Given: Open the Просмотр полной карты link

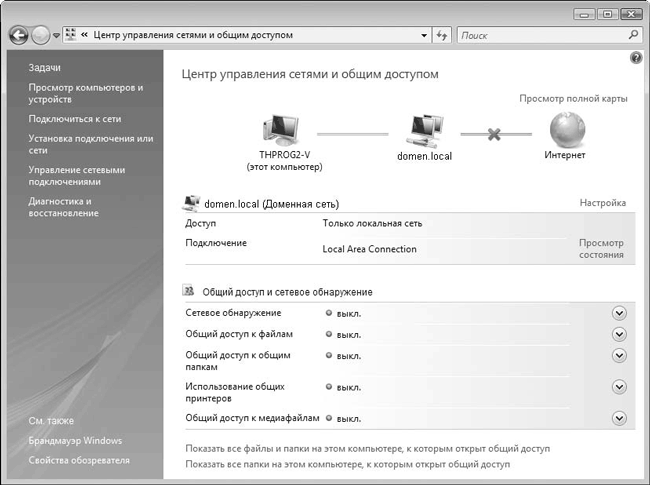Looking at the screenshot, I should coord(572,99).
